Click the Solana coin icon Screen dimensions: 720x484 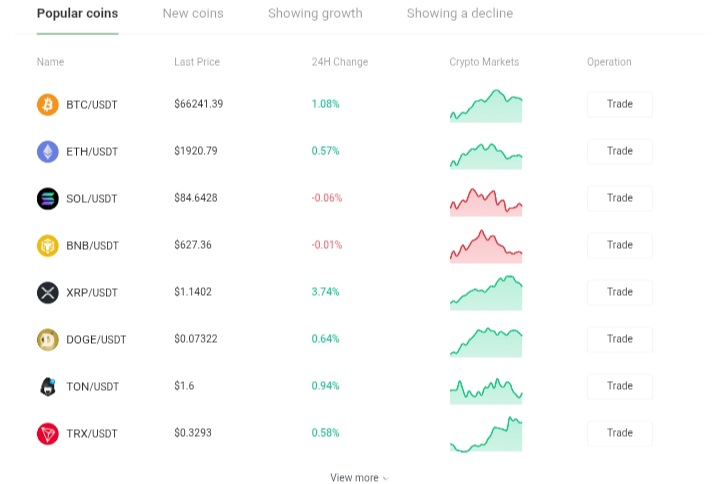48,199
